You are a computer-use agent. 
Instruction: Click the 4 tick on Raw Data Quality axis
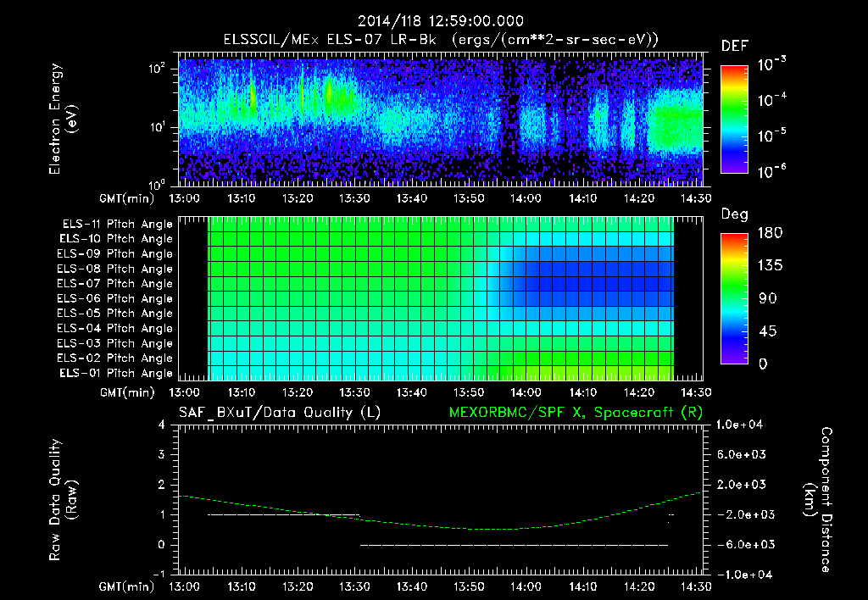(162, 425)
